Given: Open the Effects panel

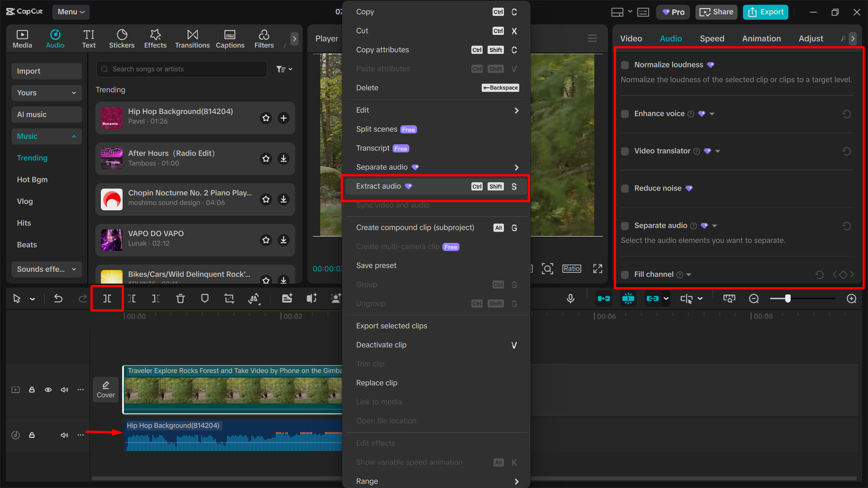Looking at the screenshot, I should [x=155, y=39].
